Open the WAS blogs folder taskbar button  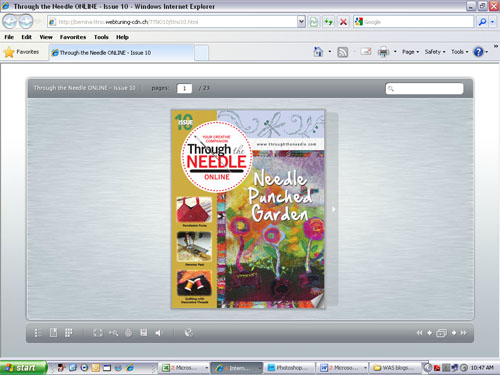tap(397, 368)
